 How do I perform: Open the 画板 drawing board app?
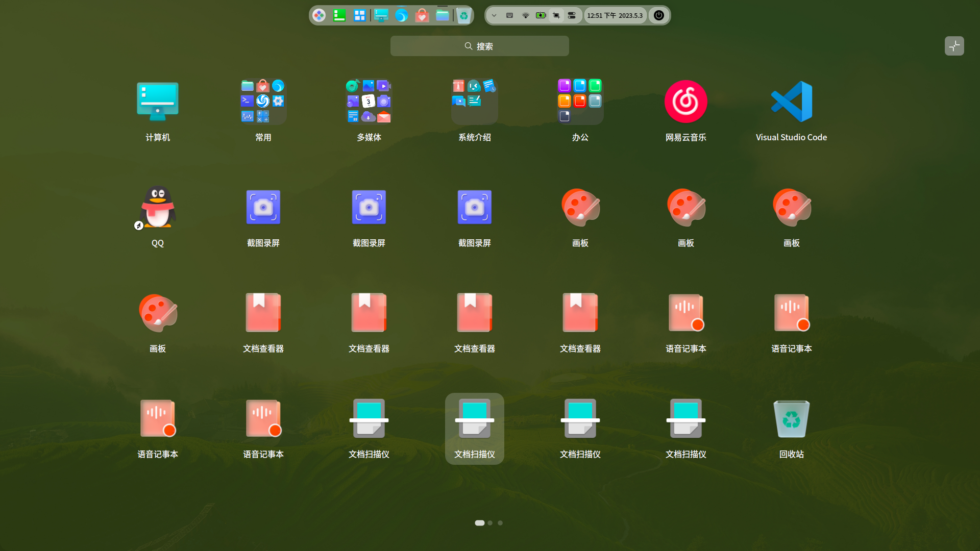coord(580,207)
